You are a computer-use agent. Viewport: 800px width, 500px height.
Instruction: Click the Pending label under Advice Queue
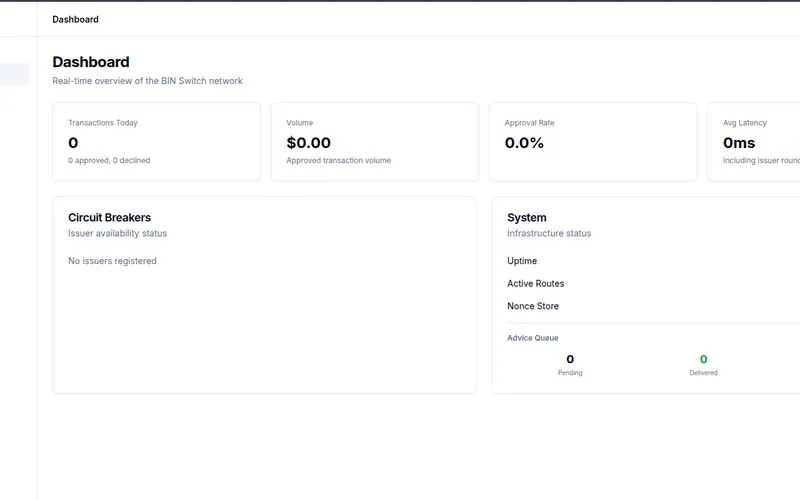(570, 373)
